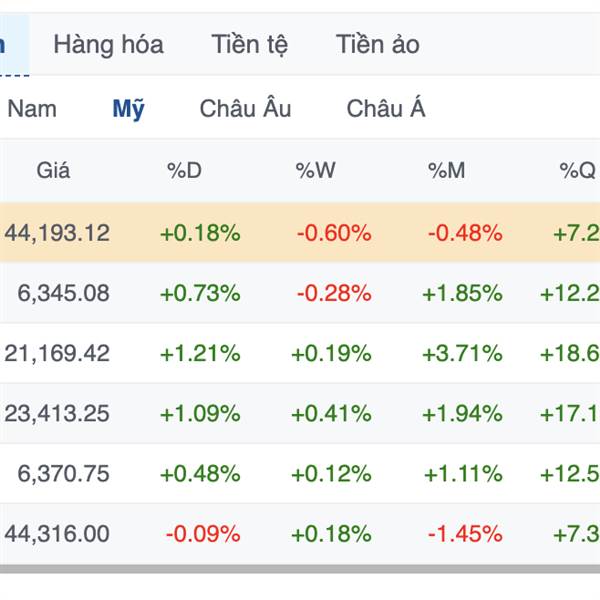
Task: Select the Nam region tab
Action: [x=32, y=109]
